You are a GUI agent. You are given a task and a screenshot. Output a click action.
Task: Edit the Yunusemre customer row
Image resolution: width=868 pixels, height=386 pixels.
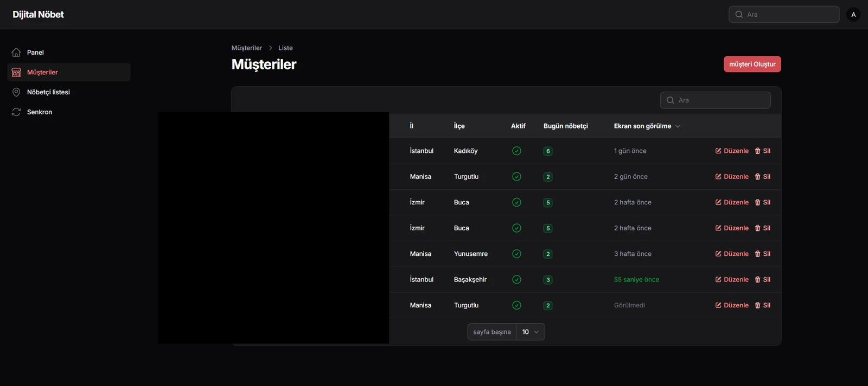click(732, 254)
